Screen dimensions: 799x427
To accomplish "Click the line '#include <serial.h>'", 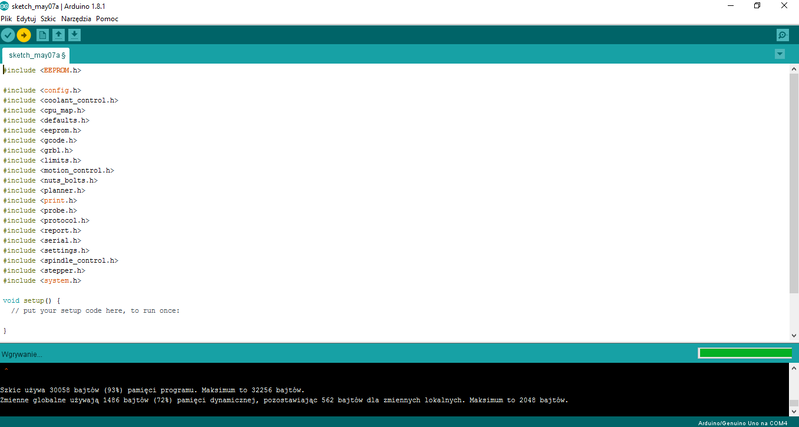I will [42, 241].
